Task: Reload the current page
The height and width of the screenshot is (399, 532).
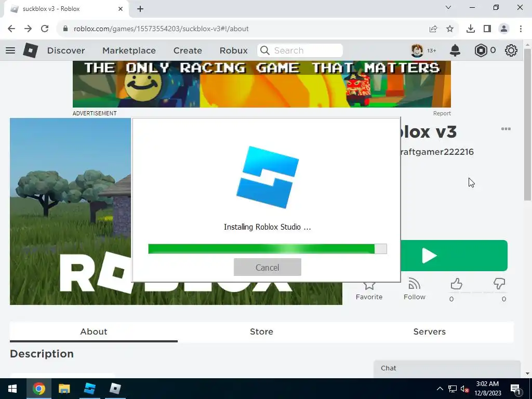Action: [x=45, y=29]
